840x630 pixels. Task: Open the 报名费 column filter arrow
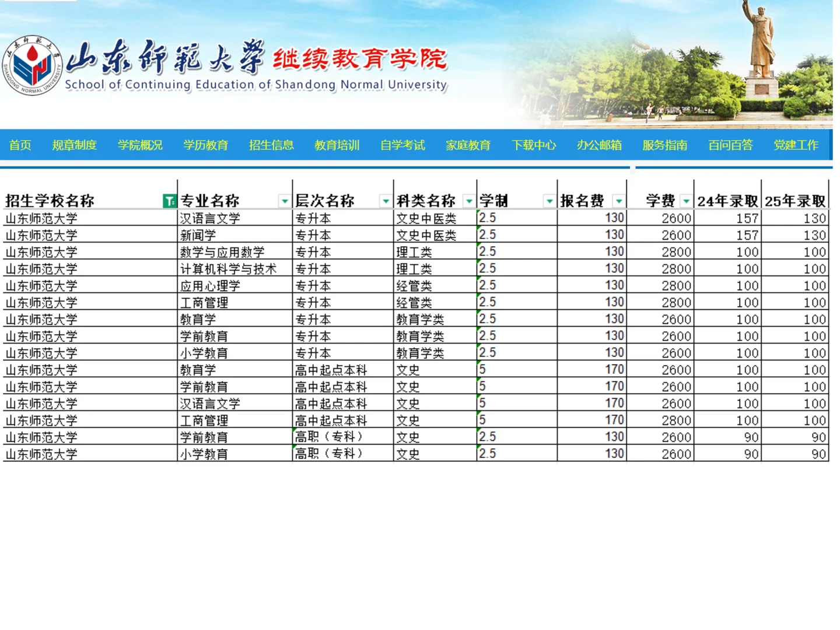point(618,200)
